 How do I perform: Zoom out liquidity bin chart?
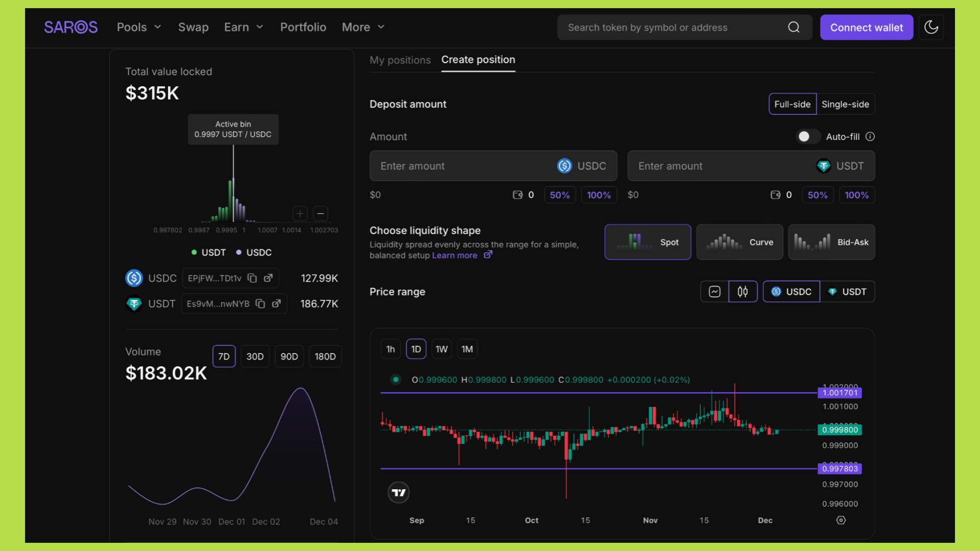click(x=321, y=213)
